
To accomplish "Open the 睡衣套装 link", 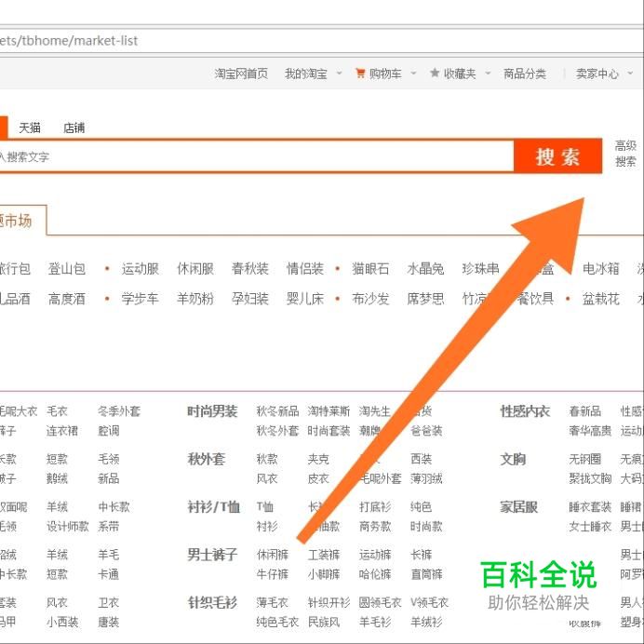I will pos(590,507).
